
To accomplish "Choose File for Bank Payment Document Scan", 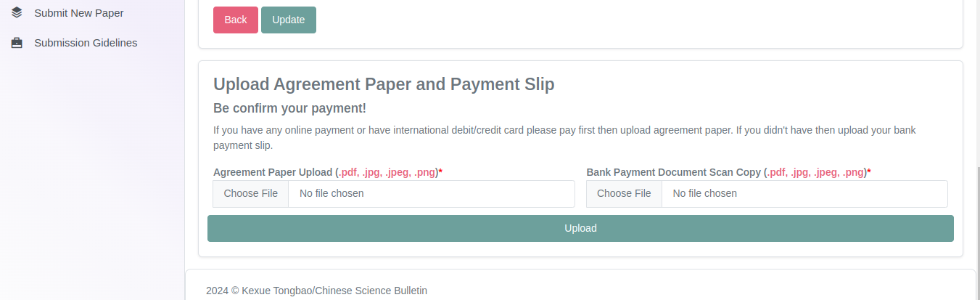I will tap(624, 194).
